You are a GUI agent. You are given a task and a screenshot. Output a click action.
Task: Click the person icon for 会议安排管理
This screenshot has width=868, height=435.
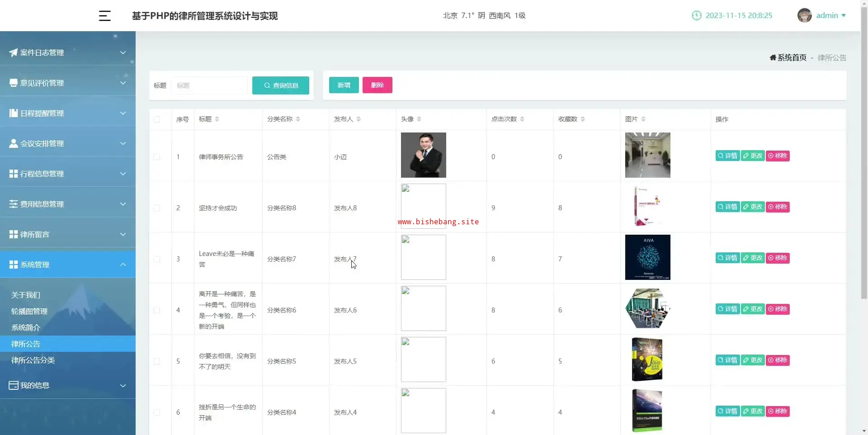click(x=14, y=143)
